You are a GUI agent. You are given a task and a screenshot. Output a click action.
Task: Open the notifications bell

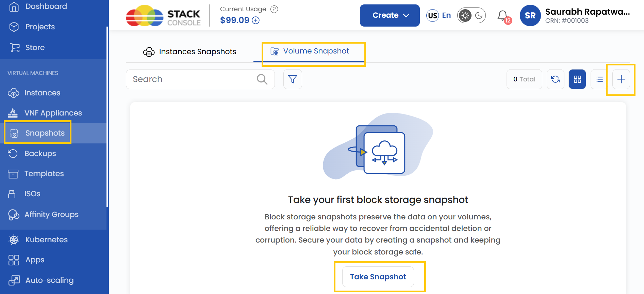[503, 16]
